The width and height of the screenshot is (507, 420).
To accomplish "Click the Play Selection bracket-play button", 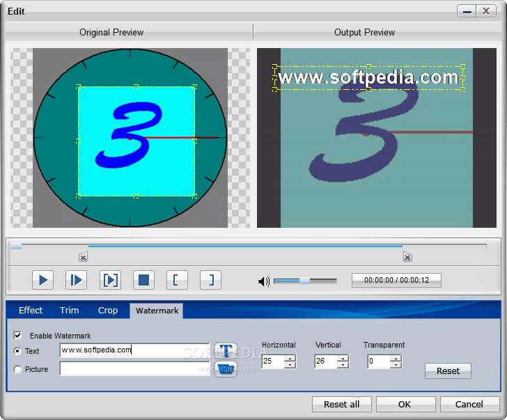I will [x=110, y=280].
